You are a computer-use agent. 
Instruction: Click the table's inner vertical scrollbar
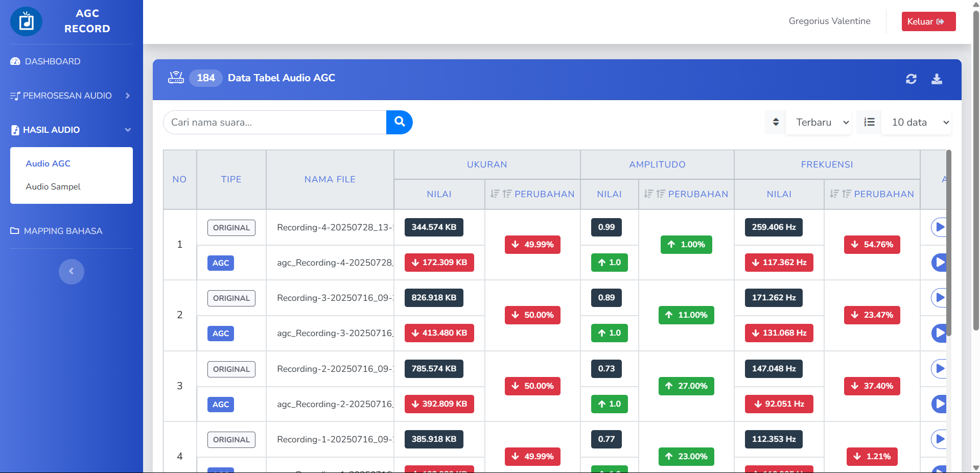(x=949, y=243)
